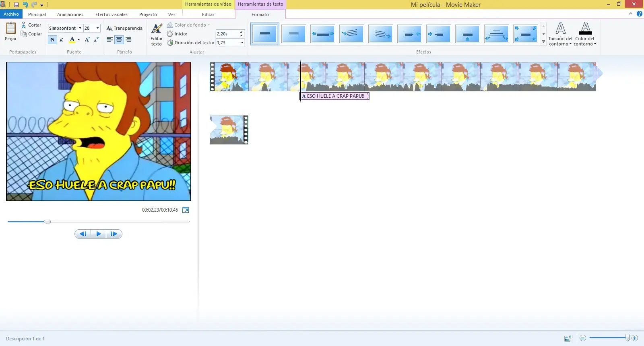Screen dimensions: 644x346
Task: Open font color A dropdown arrow
Action: tap(78, 39)
